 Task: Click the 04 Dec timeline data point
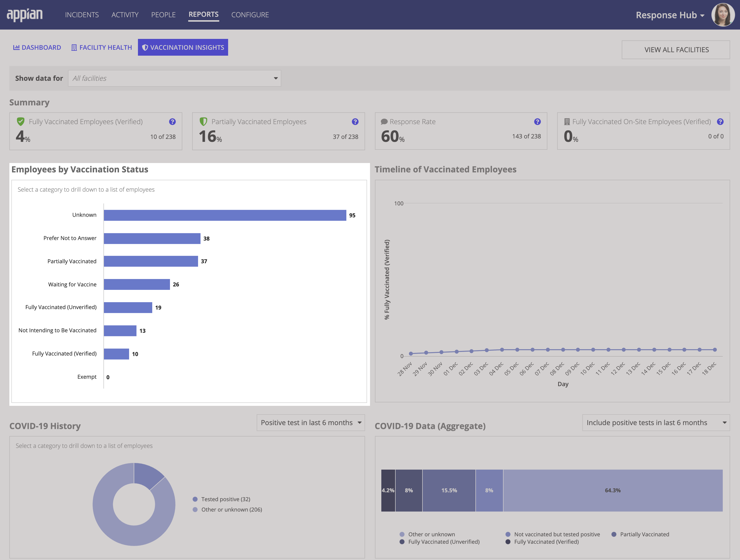click(x=502, y=350)
